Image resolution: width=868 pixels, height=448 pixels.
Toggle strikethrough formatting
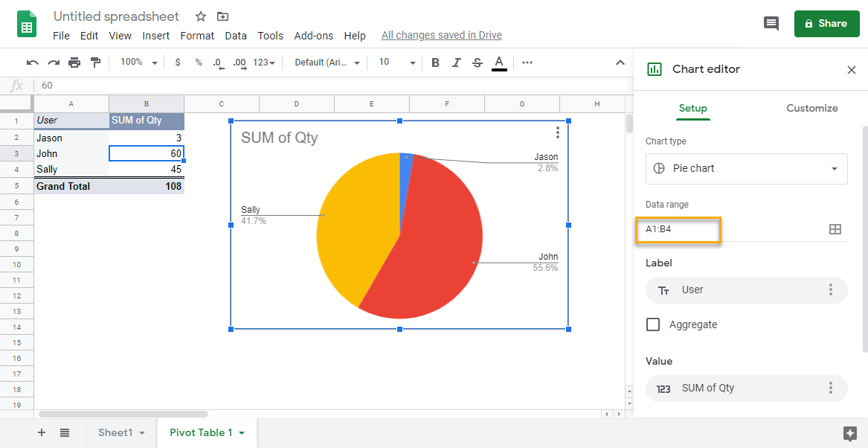tap(478, 63)
